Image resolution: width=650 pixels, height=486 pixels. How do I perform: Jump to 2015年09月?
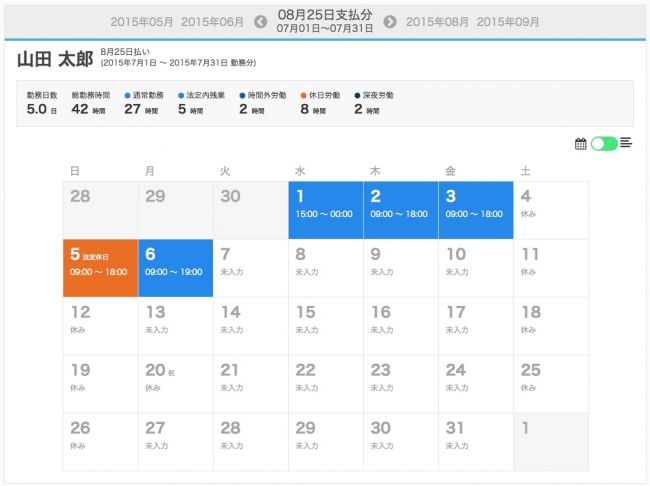tap(508, 22)
